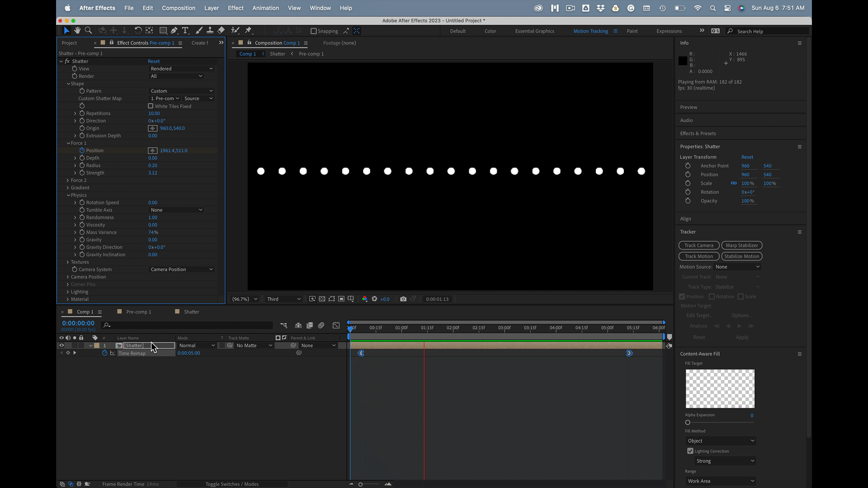This screenshot has height=488, width=868.
Task: Select the Rectangle shape tool
Action: coord(163,30)
